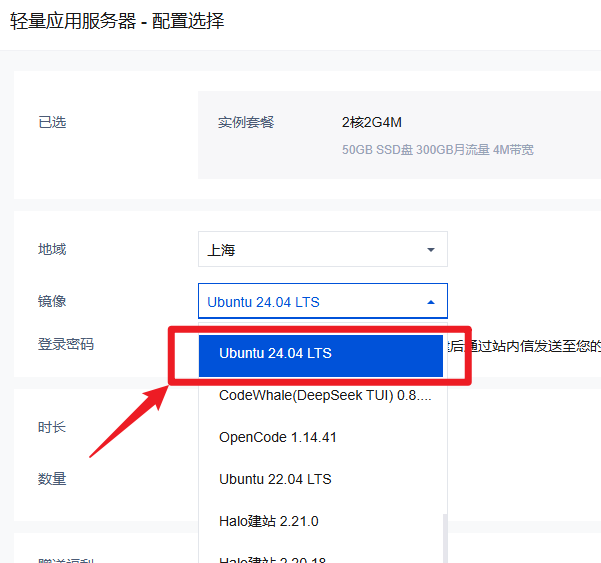The width and height of the screenshot is (601, 563).
Task: Click the 镜像 field label
Action: click(52, 301)
